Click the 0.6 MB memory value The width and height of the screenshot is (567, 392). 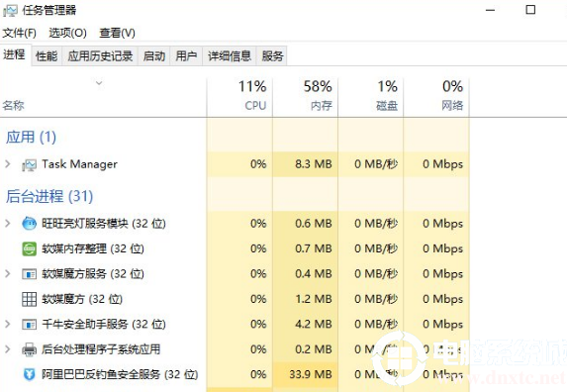[x=313, y=224]
